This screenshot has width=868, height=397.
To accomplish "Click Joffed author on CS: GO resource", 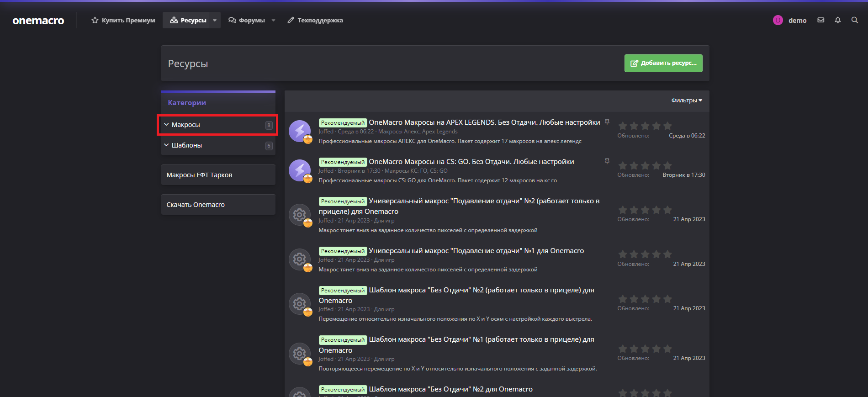I will 326,171.
